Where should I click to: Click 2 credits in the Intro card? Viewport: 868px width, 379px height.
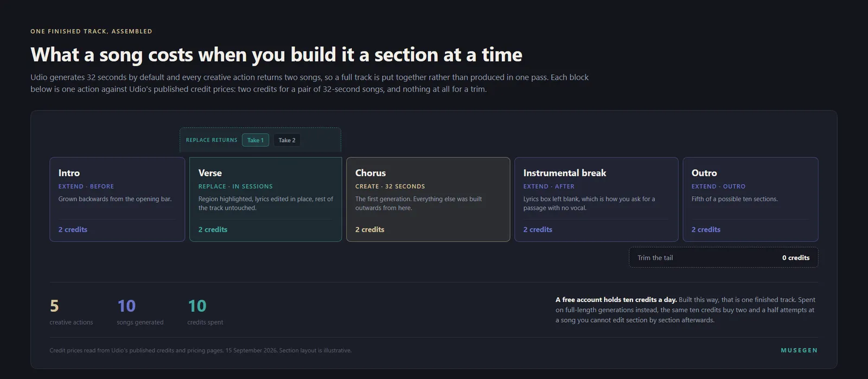click(x=73, y=229)
